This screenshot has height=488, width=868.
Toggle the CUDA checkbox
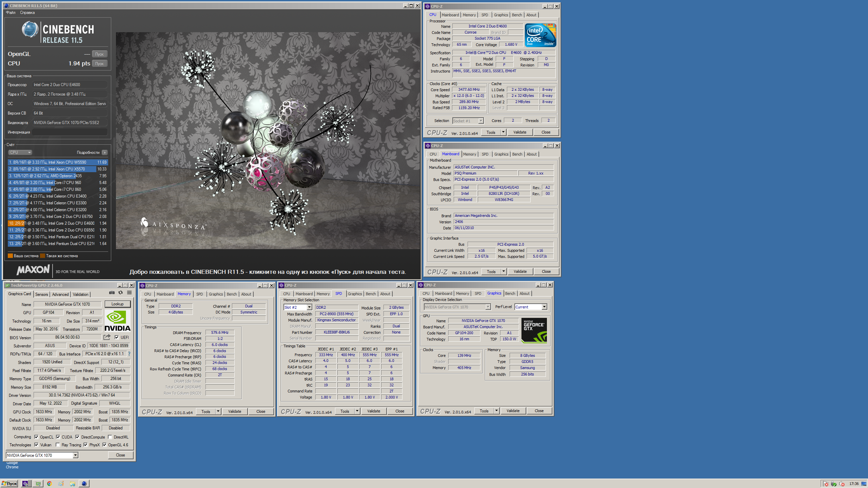click(58, 437)
